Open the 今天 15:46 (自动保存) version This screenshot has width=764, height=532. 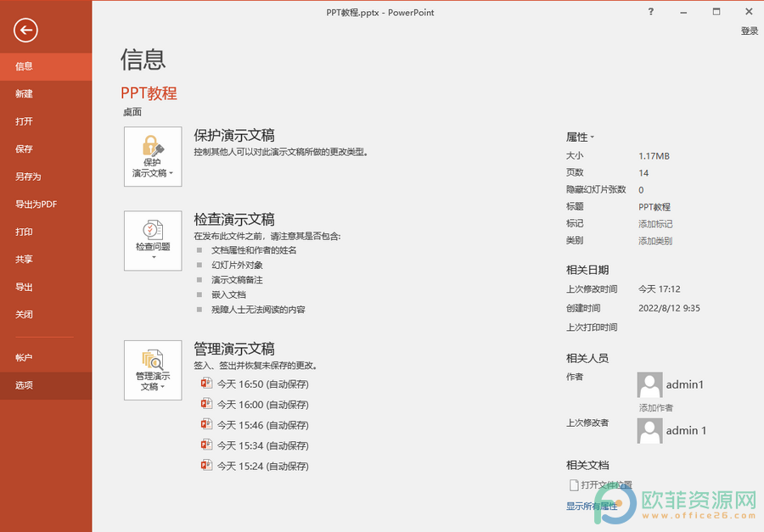point(262,425)
